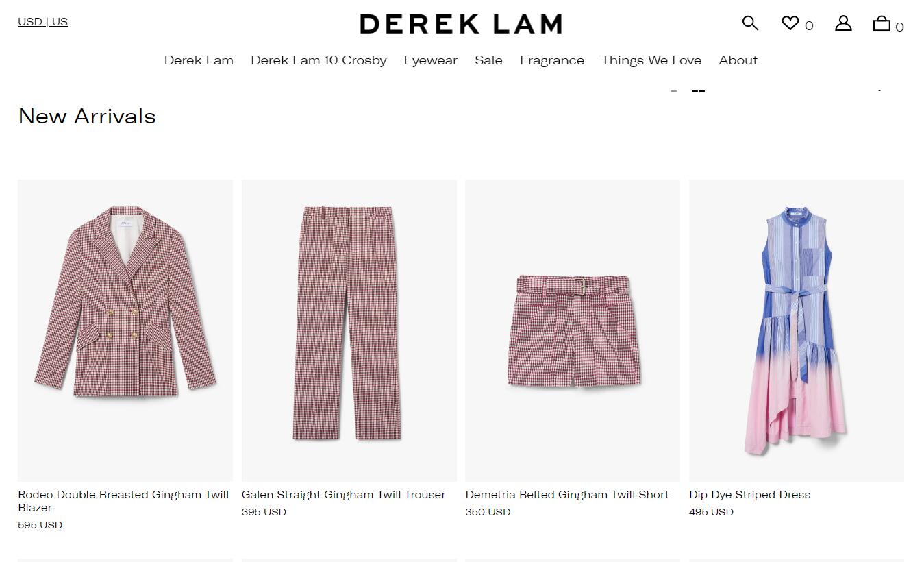Go home via DEREK LAM logo

[461, 24]
